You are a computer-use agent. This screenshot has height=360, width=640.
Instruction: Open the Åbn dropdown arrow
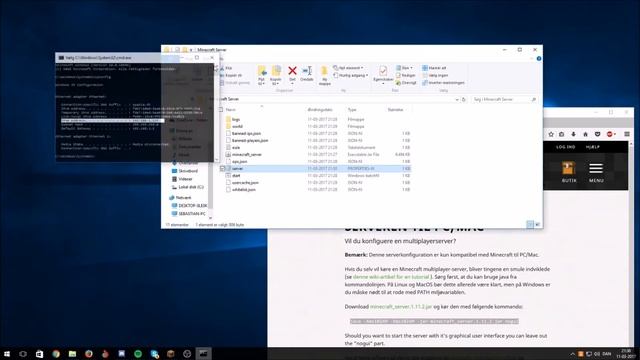(411, 68)
